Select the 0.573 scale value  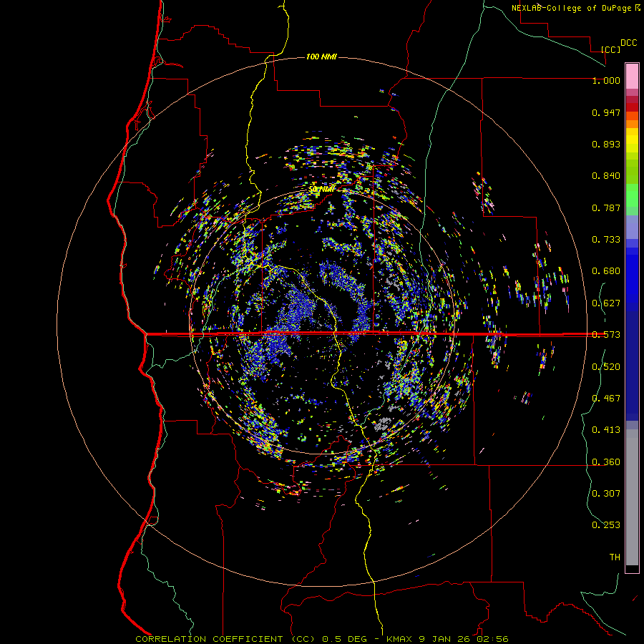click(x=606, y=335)
